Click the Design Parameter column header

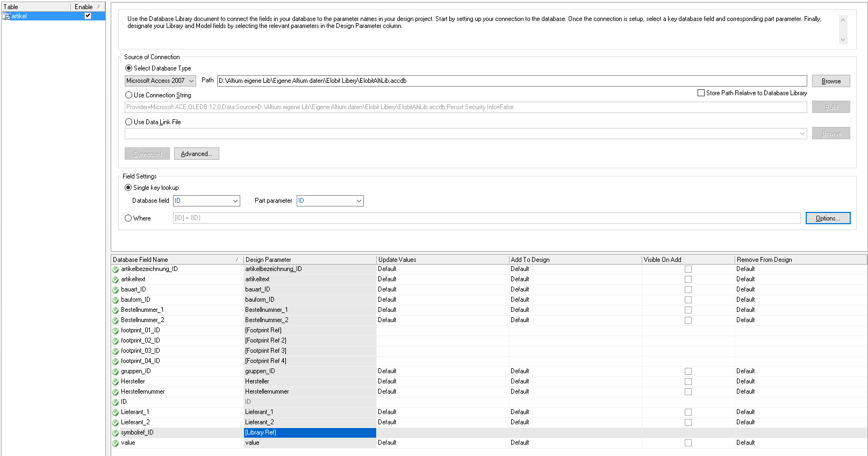309,260
